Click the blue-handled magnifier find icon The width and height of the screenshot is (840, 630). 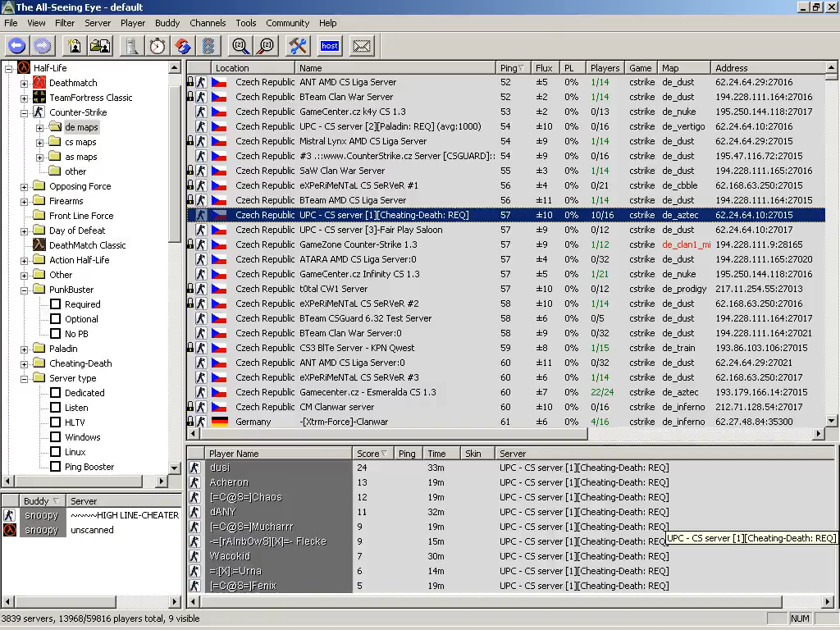[240, 46]
